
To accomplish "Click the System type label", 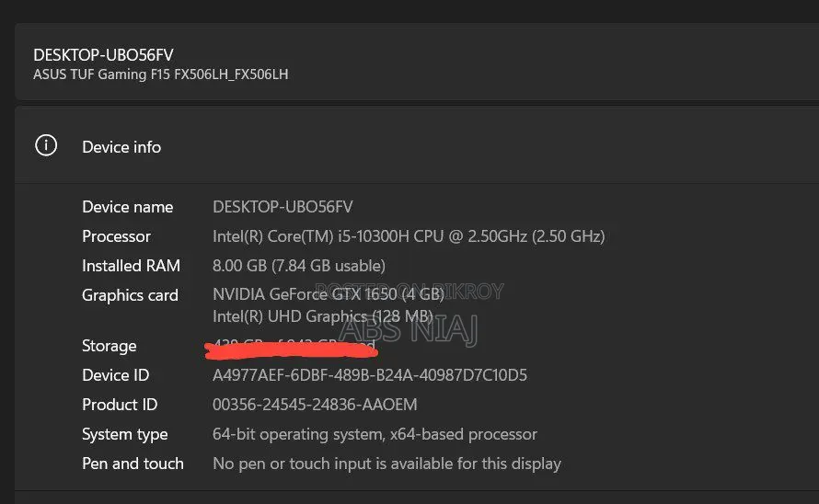I will 125,434.
